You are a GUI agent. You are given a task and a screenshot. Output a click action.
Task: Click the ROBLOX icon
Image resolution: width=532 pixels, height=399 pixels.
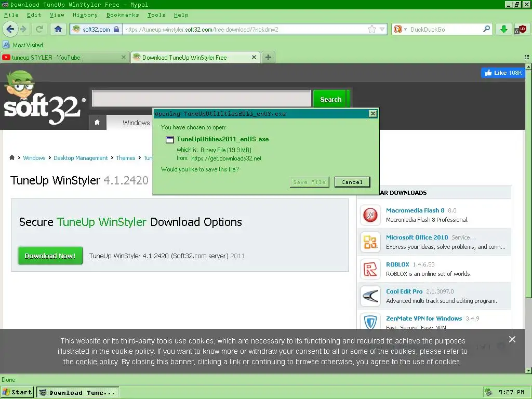click(x=370, y=269)
